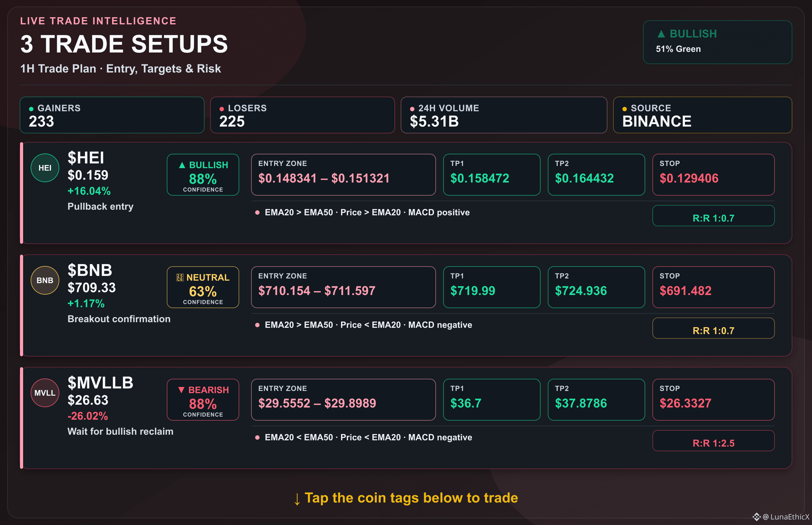This screenshot has height=525, width=812.
Task: Click the '3 TRADE SETUPS' heading
Action: pos(124,44)
